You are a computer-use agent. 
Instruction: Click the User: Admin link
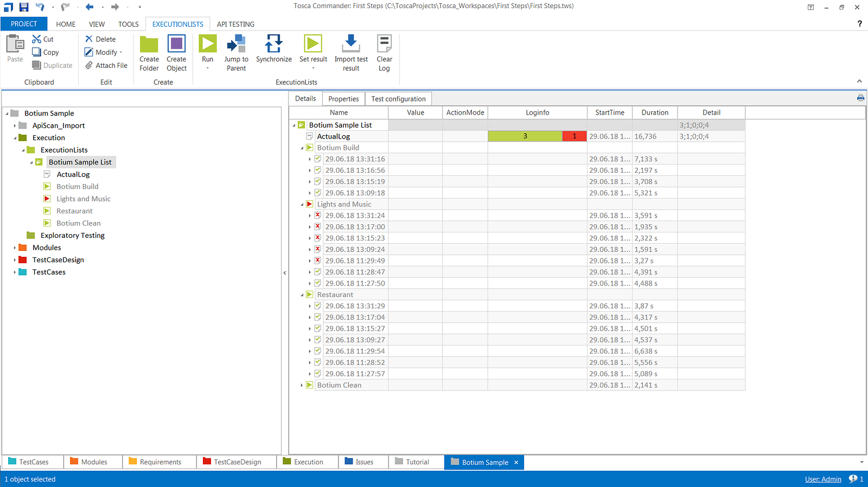coord(823,479)
